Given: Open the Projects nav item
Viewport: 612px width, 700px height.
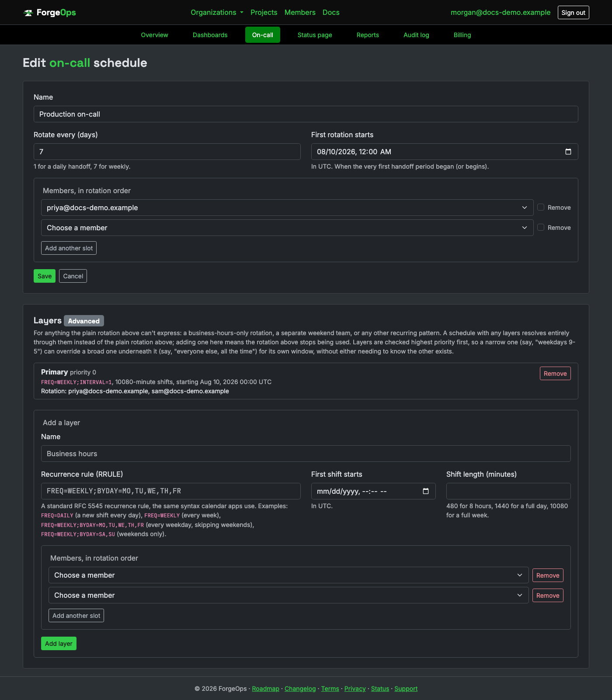Looking at the screenshot, I should (x=264, y=12).
